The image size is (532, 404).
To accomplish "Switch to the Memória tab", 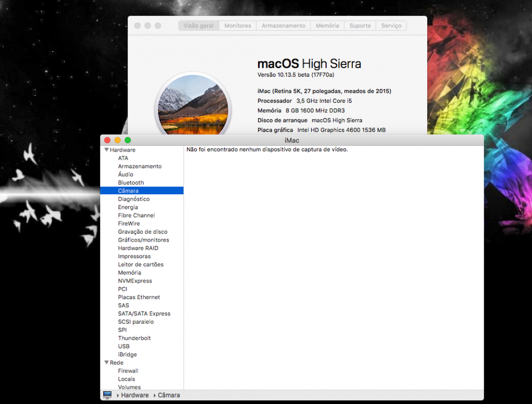I will point(327,26).
